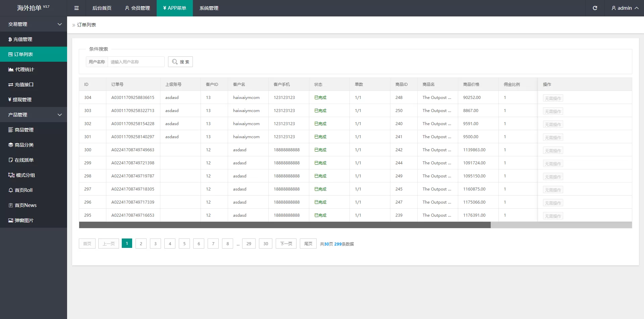Open 充值管理 with the bitcoin icon
644x319 pixels.
(22, 39)
